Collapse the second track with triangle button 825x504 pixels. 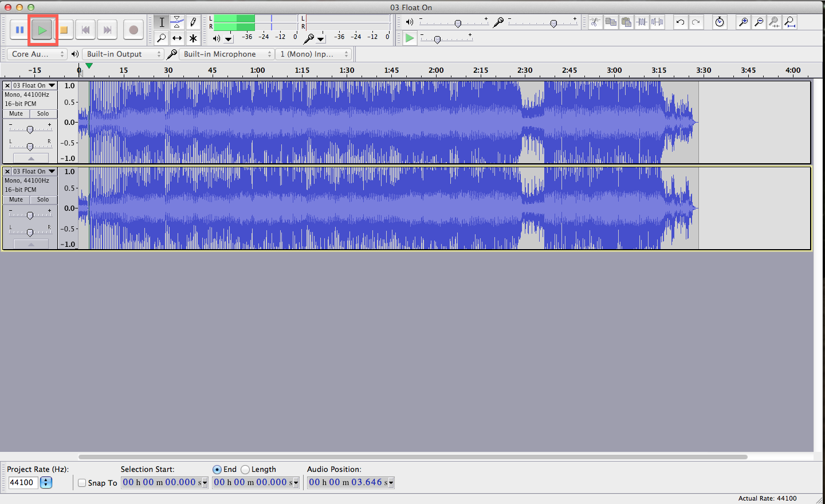[31, 244]
